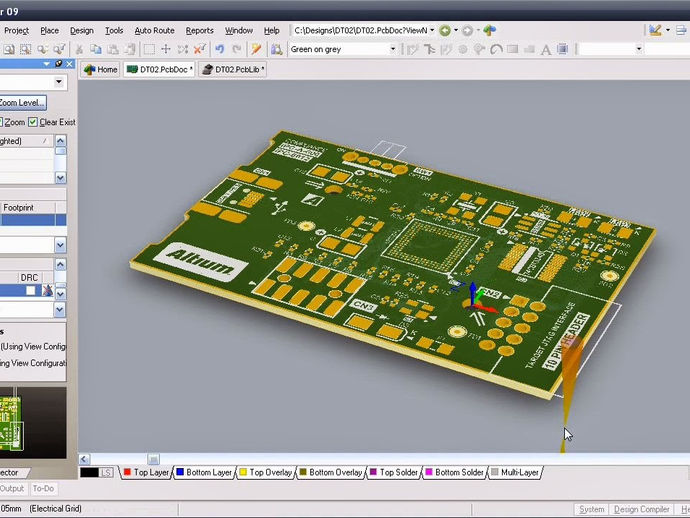Screen dimensions: 690x518
Task: Click the pin icon on the panel header
Action: 59,64
